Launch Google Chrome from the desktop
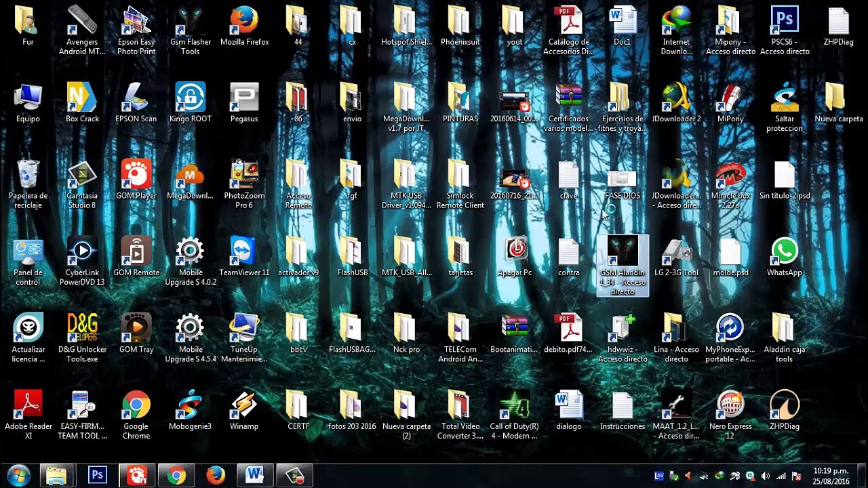Screen dimensions: 868x488 point(136,415)
